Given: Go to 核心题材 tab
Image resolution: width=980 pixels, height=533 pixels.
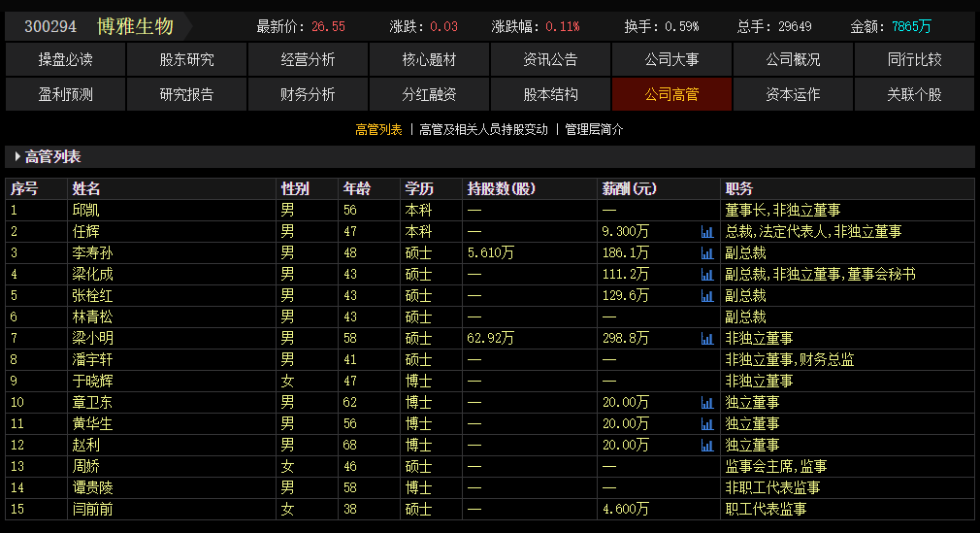Looking at the screenshot, I should (x=430, y=59).
